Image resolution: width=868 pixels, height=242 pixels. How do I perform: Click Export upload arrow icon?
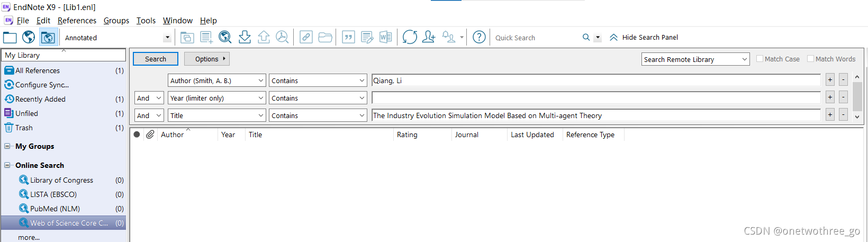(264, 37)
